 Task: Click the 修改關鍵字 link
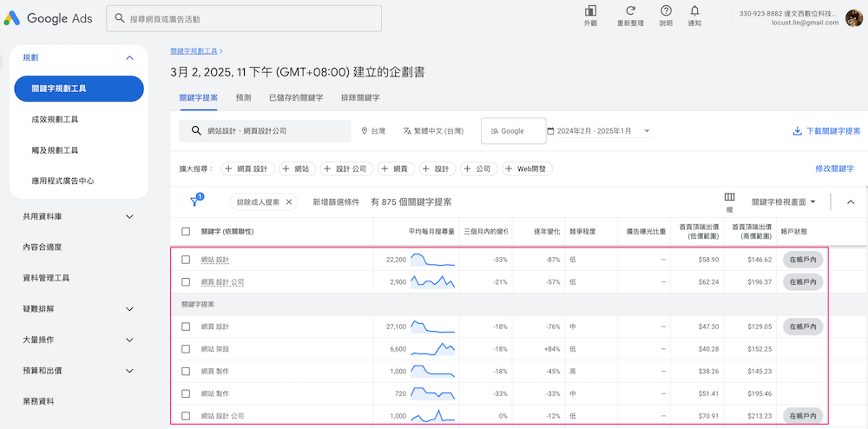(834, 168)
